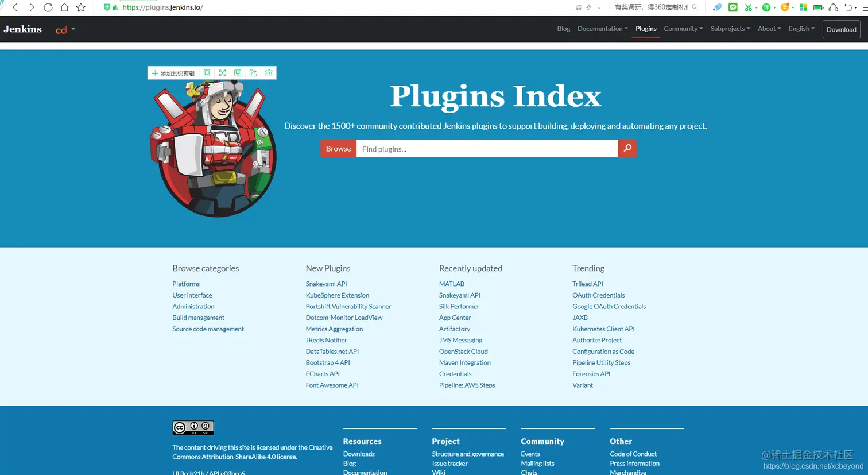
Task: Click the red Browse button
Action: click(338, 149)
